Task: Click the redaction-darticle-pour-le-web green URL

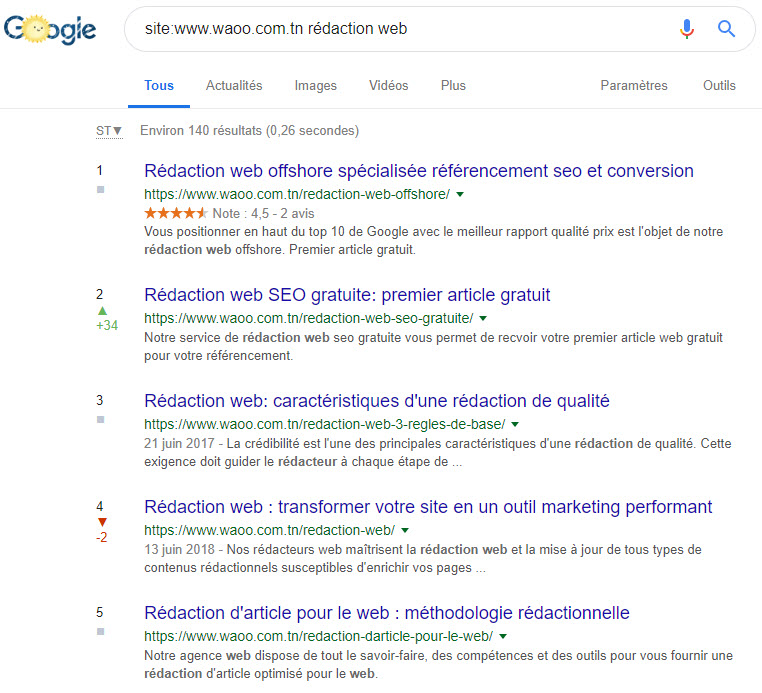Action: tap(318, 636)
